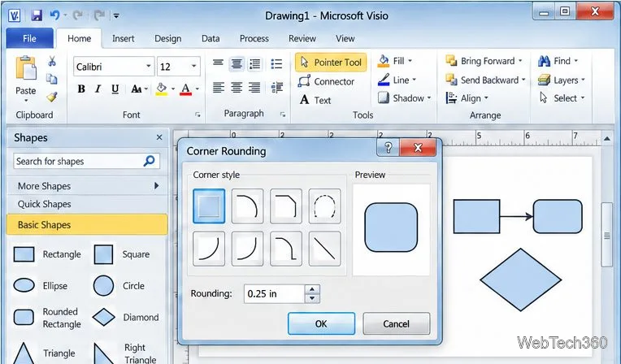Select the Circle shape
This screenshot has height=364, width=621.
click(x=119, y=285)
